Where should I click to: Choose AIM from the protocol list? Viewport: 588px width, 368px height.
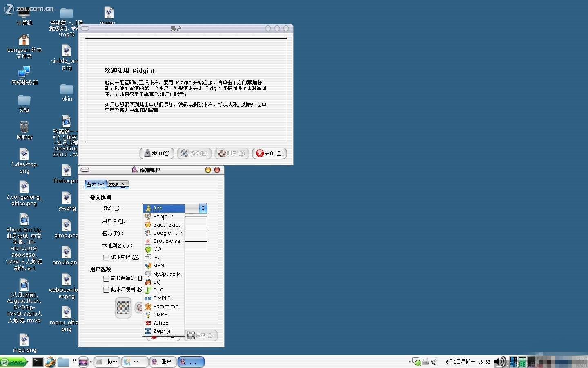(x=164, y=209)
